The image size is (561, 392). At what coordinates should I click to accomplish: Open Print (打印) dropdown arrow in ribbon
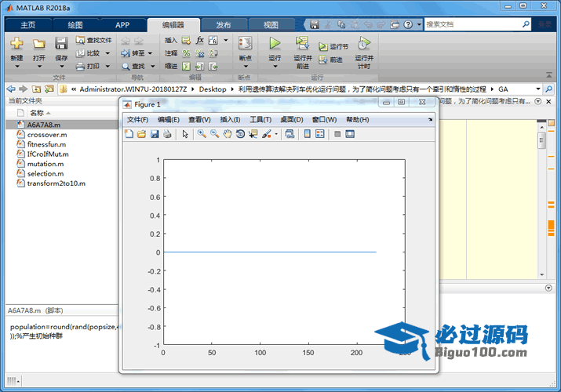[107, 67]
